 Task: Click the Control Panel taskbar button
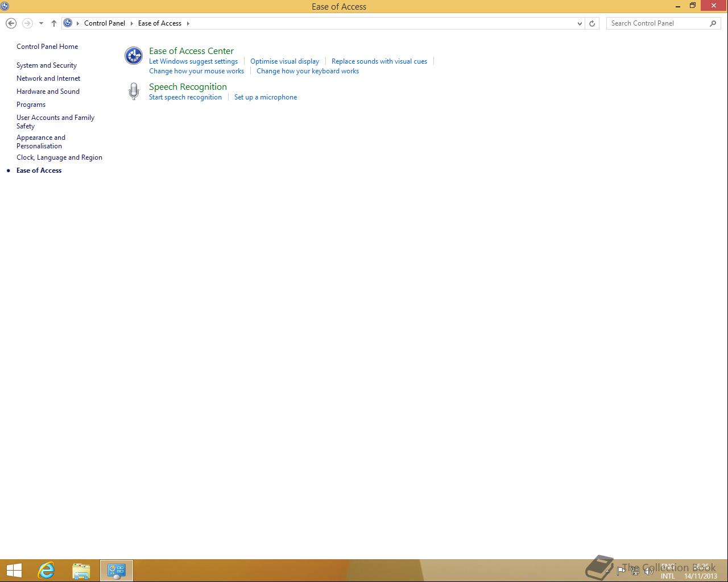click(117, 571)
